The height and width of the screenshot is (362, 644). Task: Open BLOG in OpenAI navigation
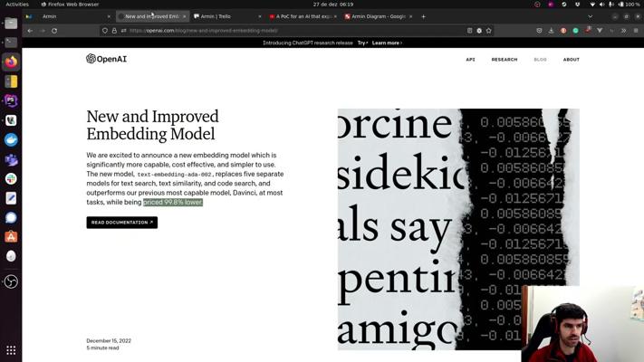540,60
